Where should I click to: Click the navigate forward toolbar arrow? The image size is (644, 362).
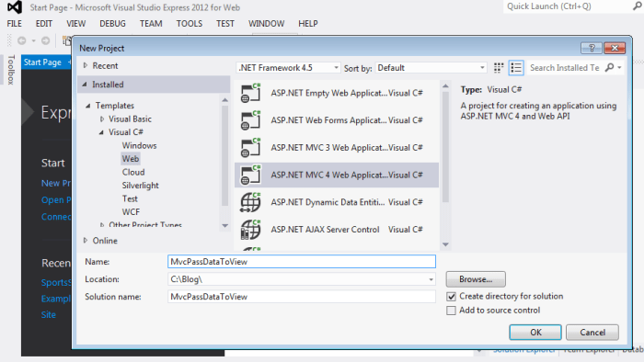point(46,40)
